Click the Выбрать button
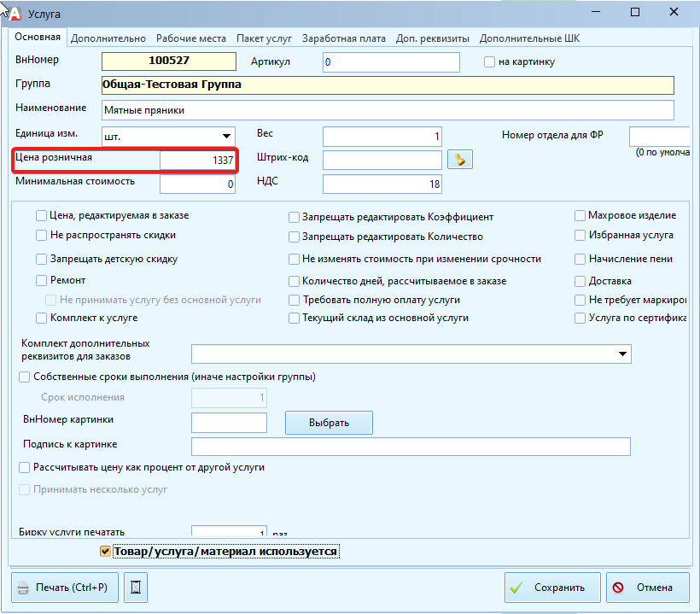The width and height of the screenshot is (700, 614). point(329,423)
